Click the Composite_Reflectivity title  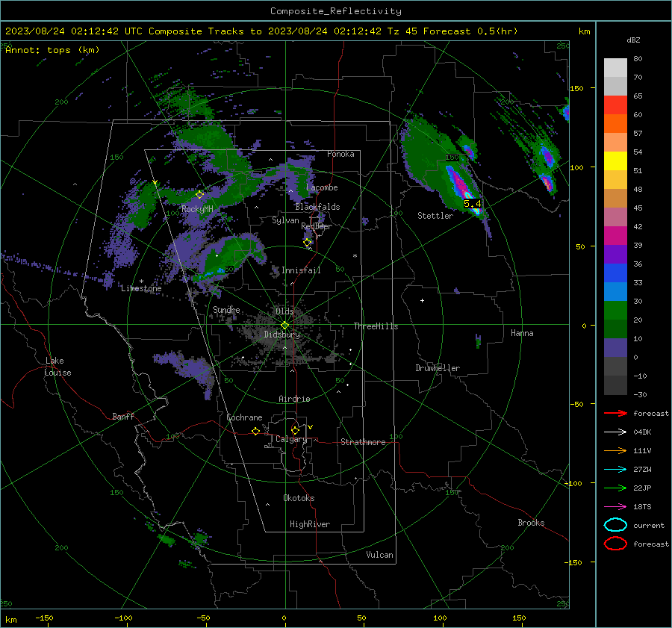point(336,11)
